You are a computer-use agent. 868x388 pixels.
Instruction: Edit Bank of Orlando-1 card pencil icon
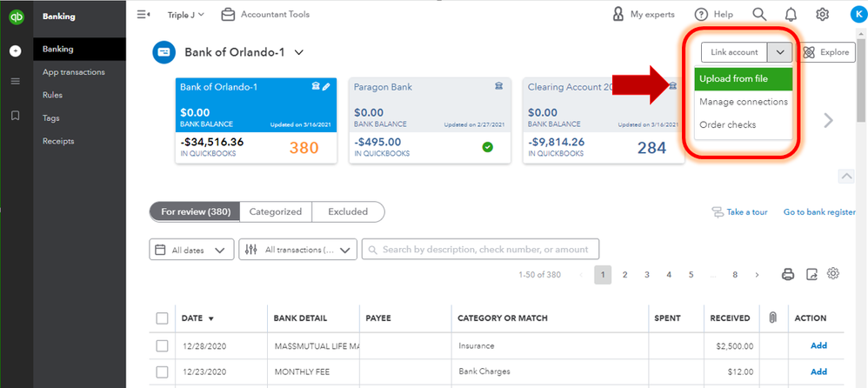[x=326, y=86]
